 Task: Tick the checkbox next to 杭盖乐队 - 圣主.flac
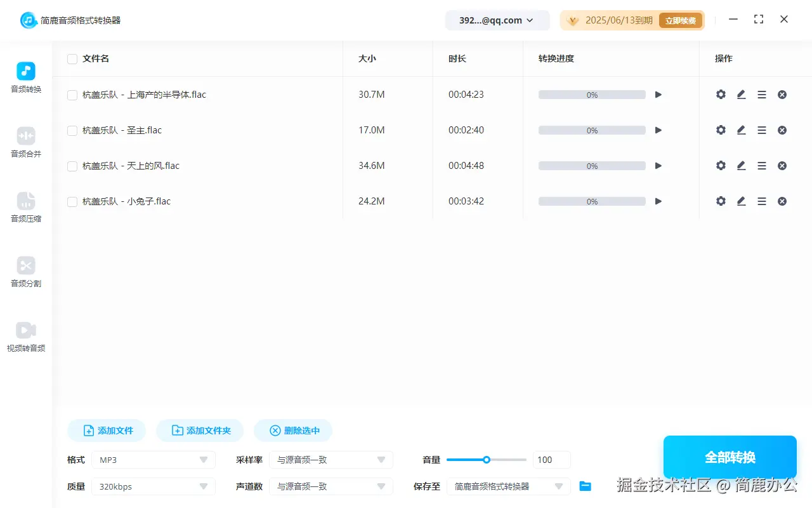(x=72, y=130)
